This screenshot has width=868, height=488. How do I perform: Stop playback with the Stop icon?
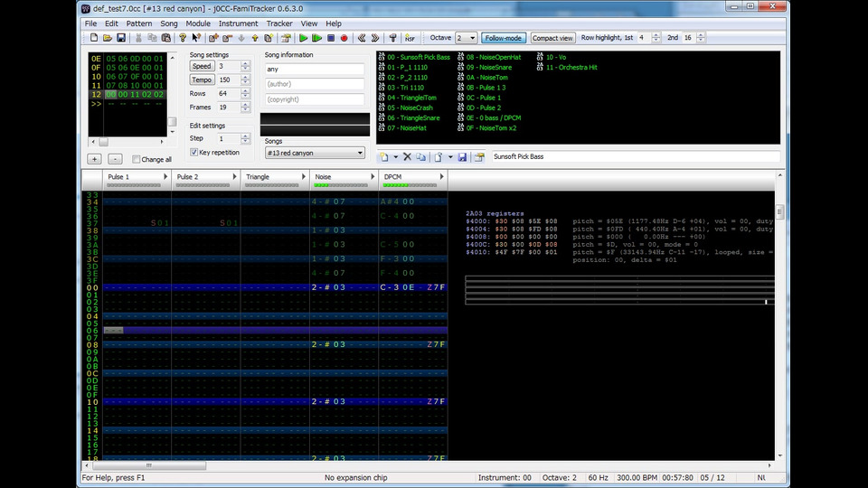pyautogui.click(x=331, y=38)
